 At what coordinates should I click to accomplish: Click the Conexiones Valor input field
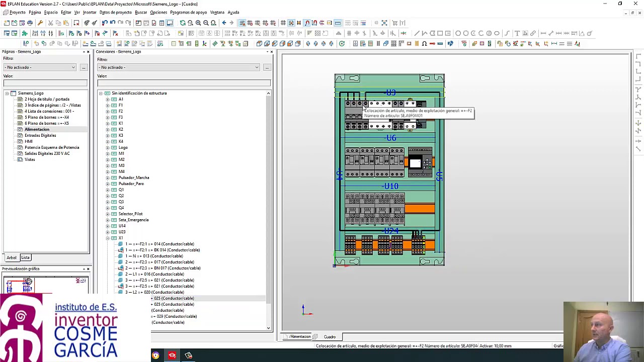pyautogui.click(x=184, y=83)
